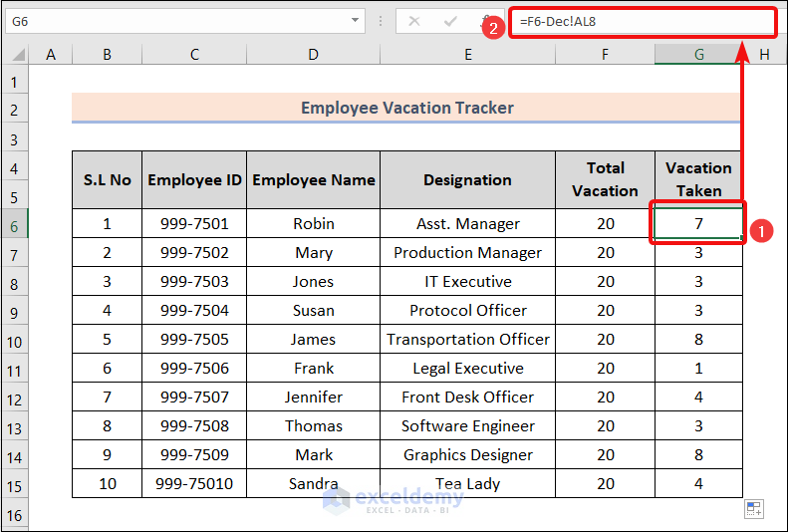Viewport: 788px width, 532px height.
Task: Expand the Name Box dropdown arrow
Action: tap(357, 20)
